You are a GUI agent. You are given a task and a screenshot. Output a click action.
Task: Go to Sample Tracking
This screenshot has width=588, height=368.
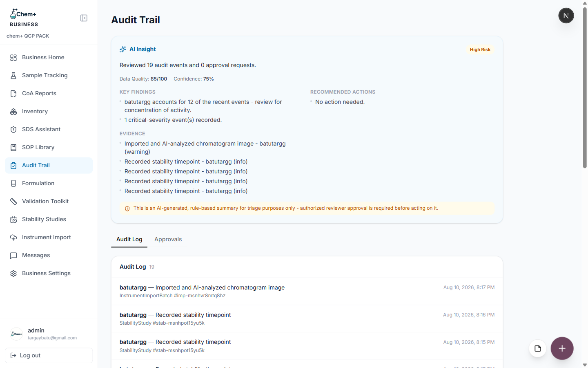[49, 76]
